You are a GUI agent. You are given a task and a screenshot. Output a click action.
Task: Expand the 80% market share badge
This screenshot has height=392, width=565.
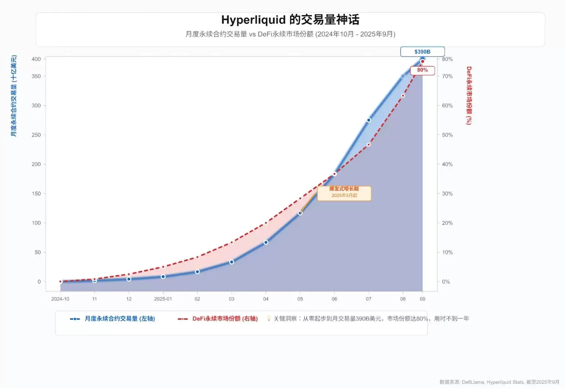(x=422, y=70)
